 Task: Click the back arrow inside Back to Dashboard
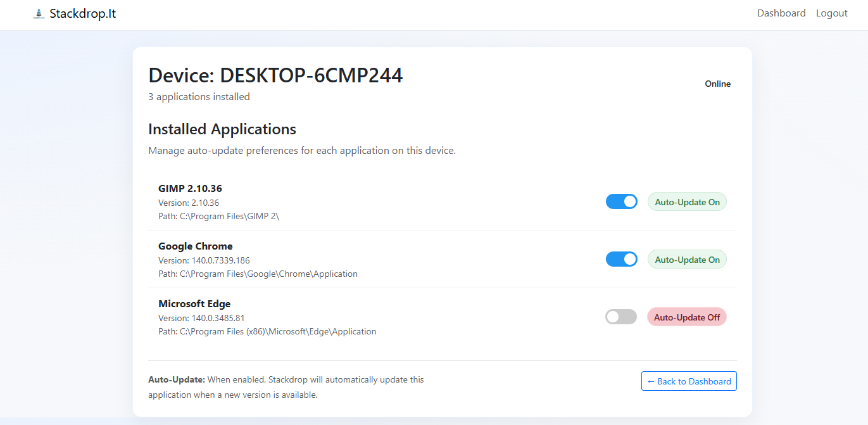point(651,381)
